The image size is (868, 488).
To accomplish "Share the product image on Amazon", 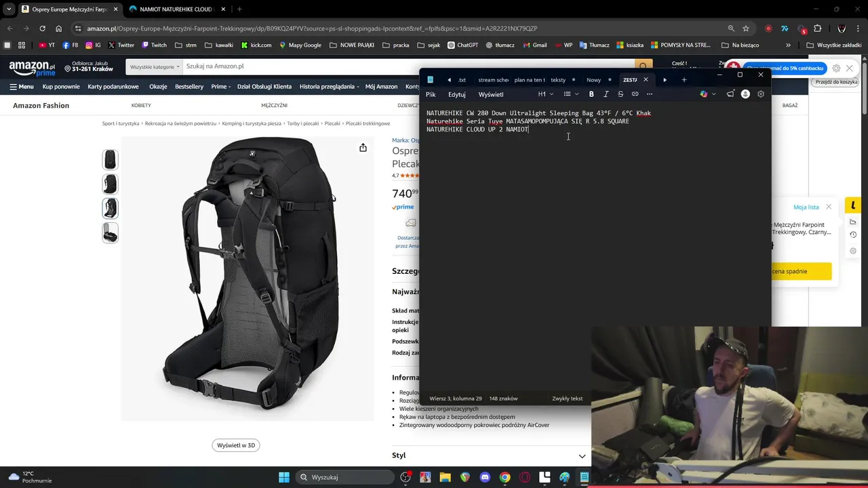I will [363, 148].
